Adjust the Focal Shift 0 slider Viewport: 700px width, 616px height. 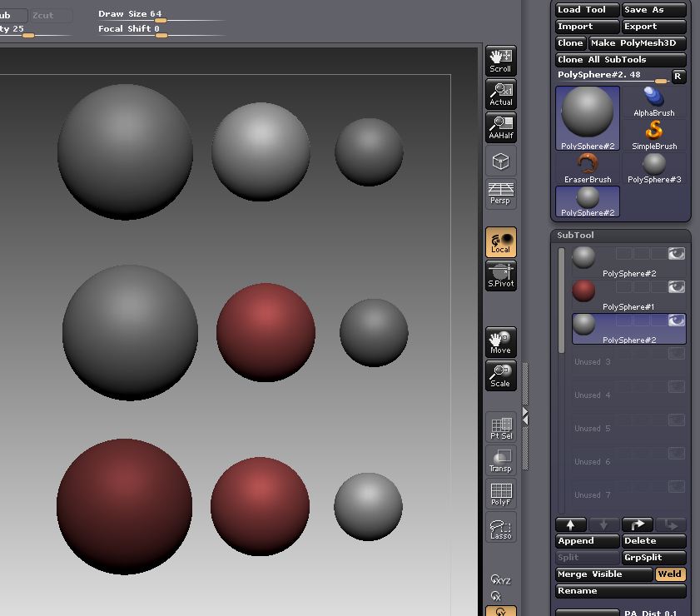[x=161, y=30]
